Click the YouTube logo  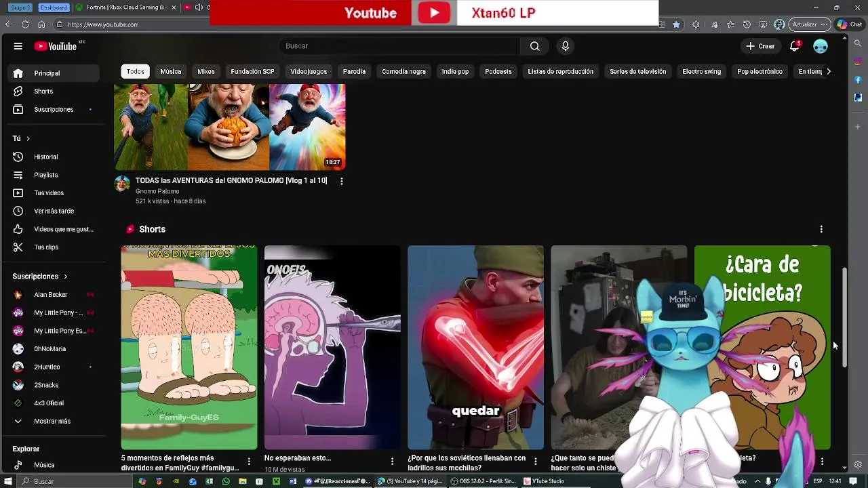pos(56,46)
